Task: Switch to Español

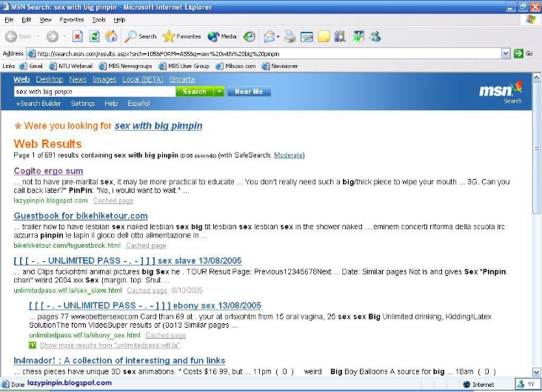Action: point(138,104)
